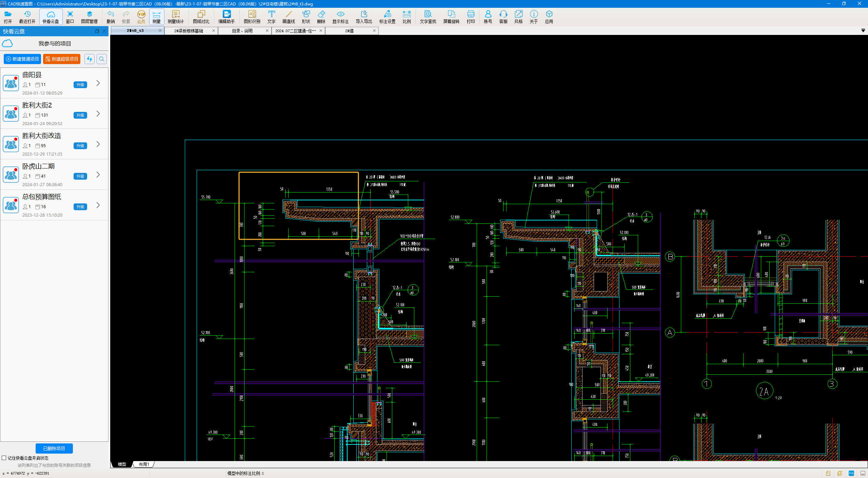868x478 pixels.
Task: Open the VIP 会员 icon
Action: (141, 17)
